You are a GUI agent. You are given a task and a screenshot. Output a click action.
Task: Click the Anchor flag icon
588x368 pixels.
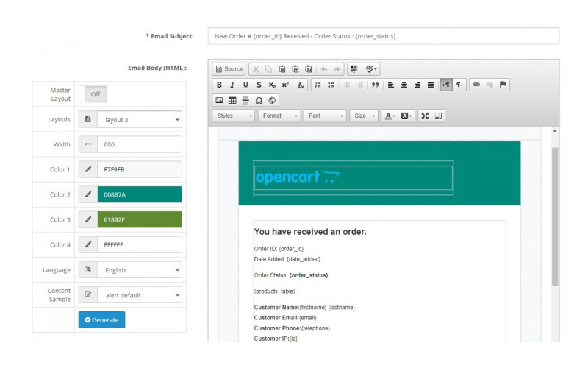[x=503, y=85]
